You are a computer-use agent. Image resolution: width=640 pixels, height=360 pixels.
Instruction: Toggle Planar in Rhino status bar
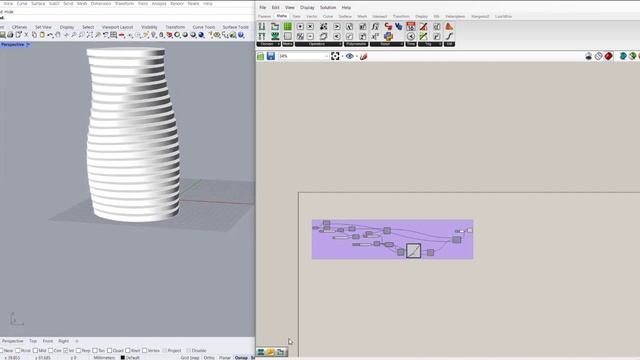pos(225,358)
